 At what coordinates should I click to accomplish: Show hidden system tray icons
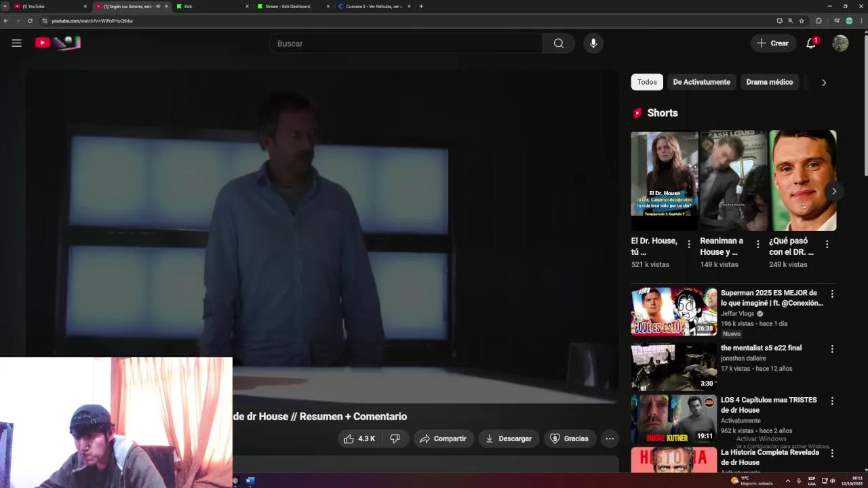tap(787, 481)
